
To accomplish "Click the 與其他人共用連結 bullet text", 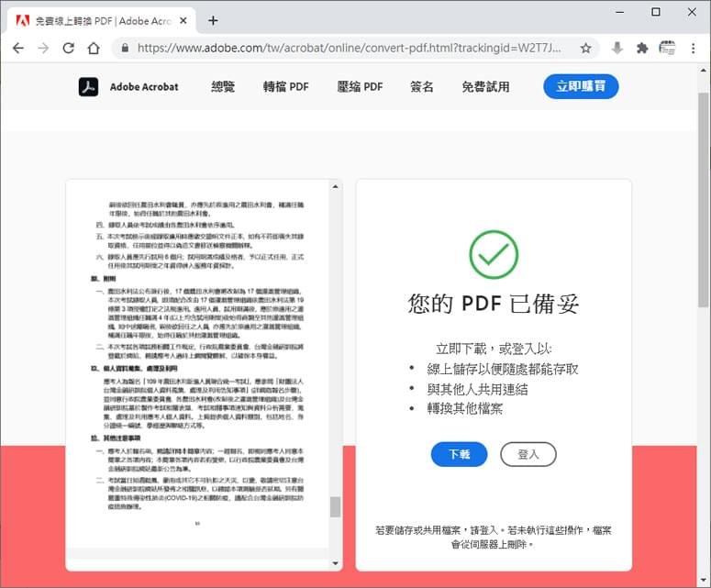I will point(477,390).
